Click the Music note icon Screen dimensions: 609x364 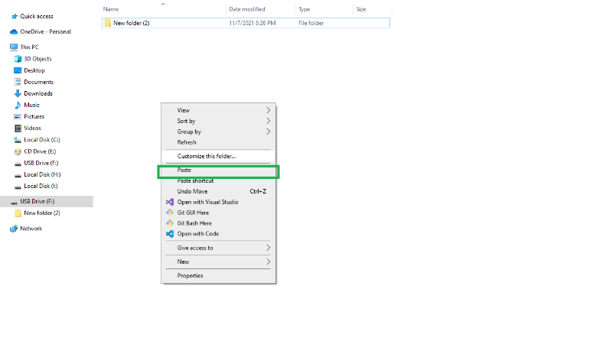[x=18, y=105]
